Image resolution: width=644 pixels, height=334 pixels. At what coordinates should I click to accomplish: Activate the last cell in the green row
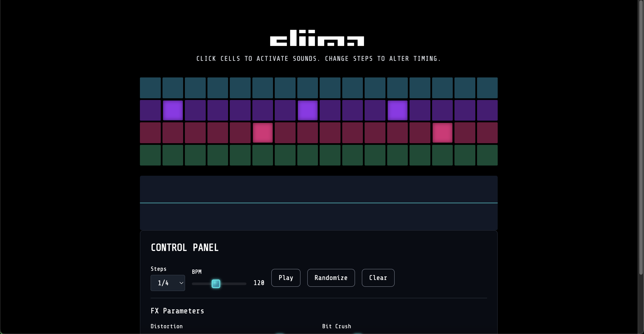pyautogui.click(x=487, y=155)
